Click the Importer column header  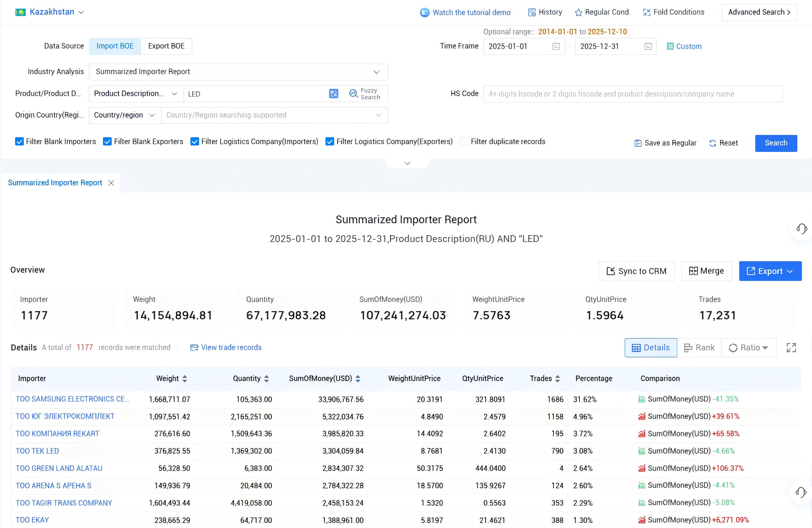pos(32,379)
